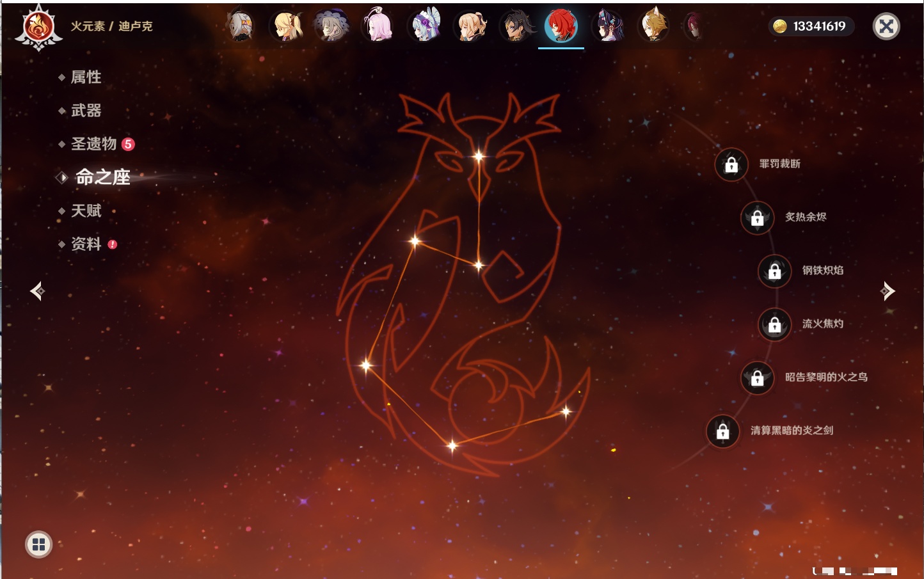Open the locked 罪罚裁断 constellation icon
The image size is (924, 579).
pos(731,164)
